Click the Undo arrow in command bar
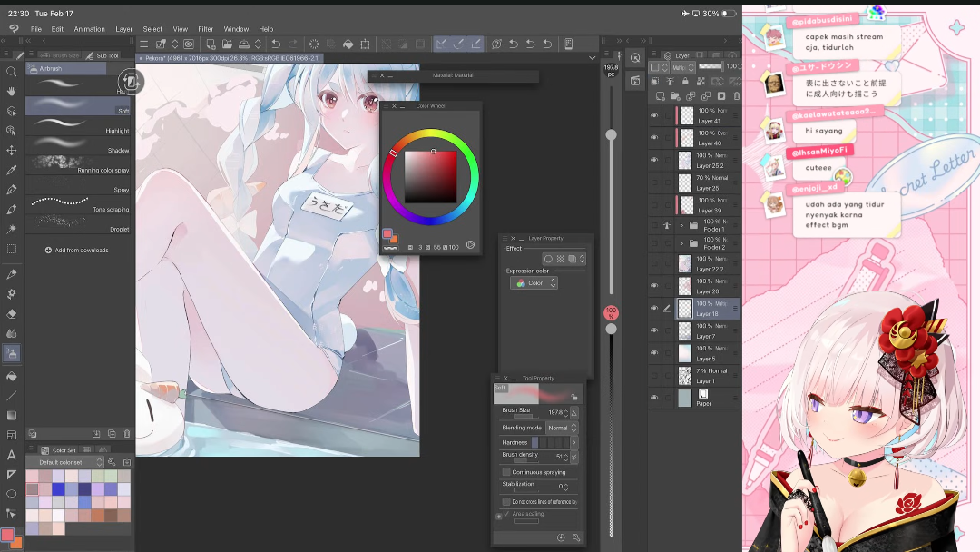 click(275, 44)
